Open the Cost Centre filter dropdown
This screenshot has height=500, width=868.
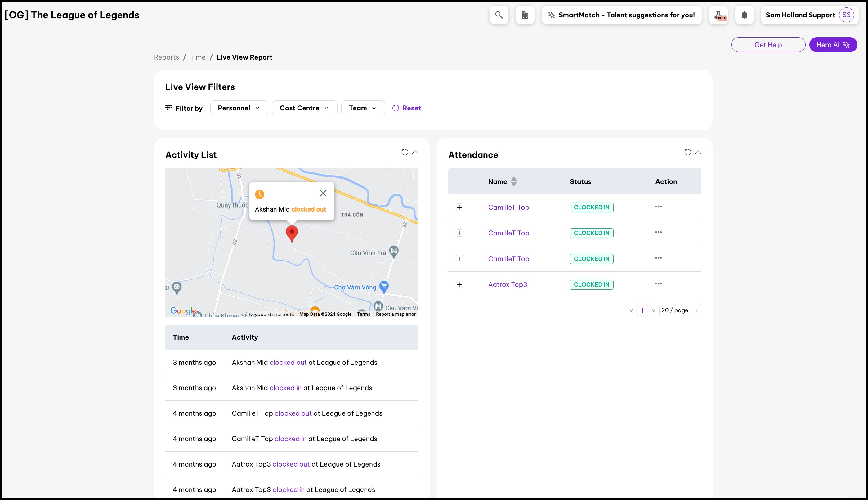(x=304, y=108)
